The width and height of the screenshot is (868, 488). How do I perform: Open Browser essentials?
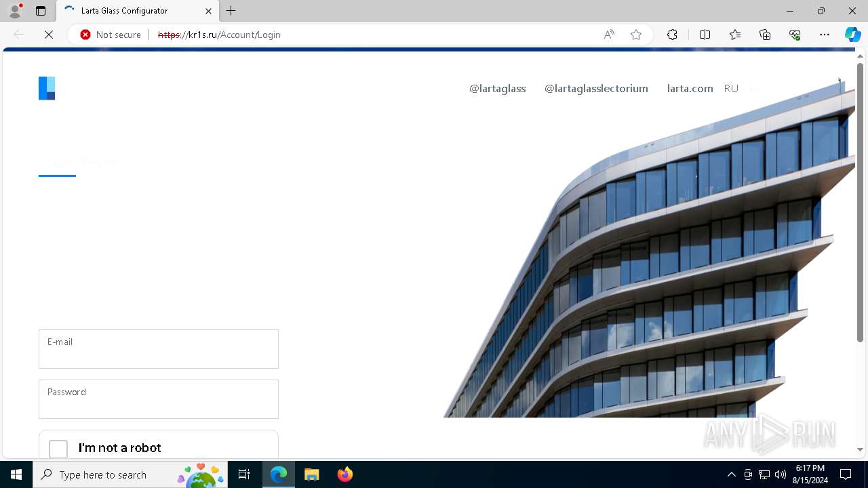795,35
